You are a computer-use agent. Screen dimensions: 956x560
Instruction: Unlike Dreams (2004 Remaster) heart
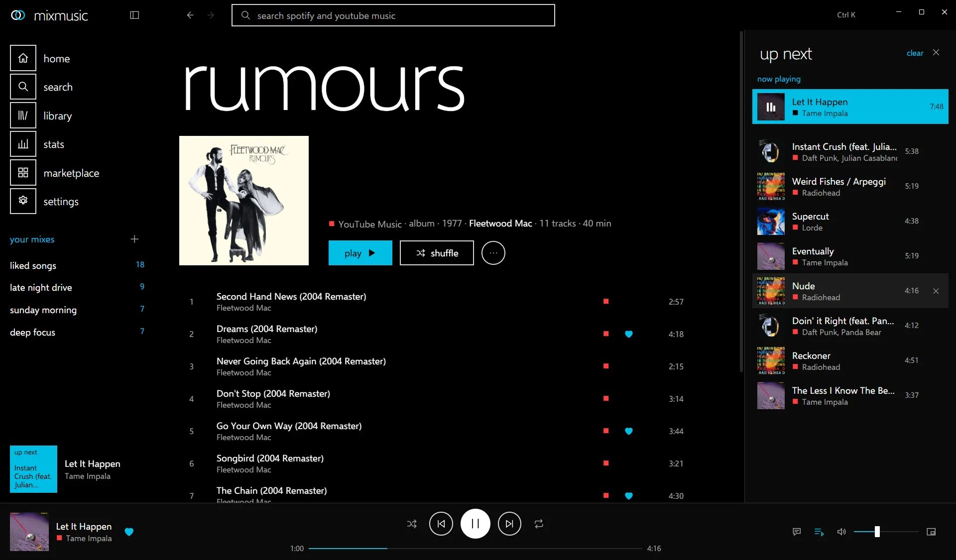[629, 334]
